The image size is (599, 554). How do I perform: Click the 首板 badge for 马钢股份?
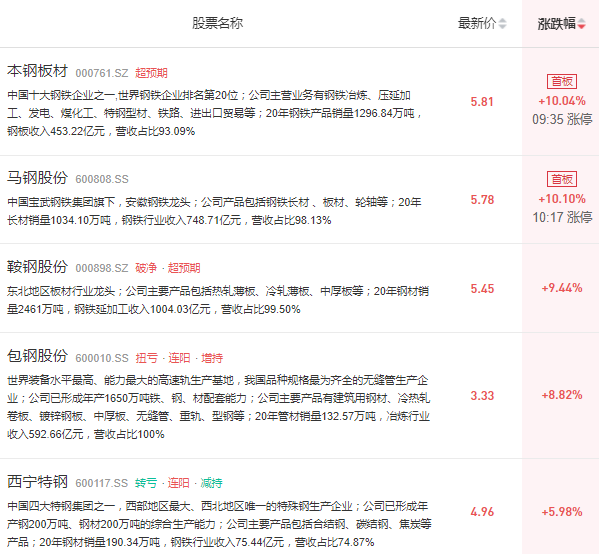click(x=562, y=179)
